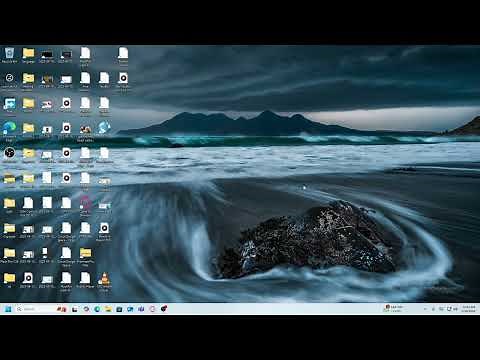Open the blue Outlook icon in taskbar

click(x=130, y=309)
